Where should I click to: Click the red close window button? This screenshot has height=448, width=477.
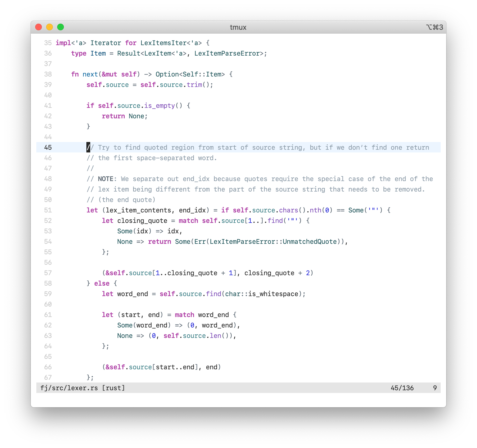tap(39, 27)
